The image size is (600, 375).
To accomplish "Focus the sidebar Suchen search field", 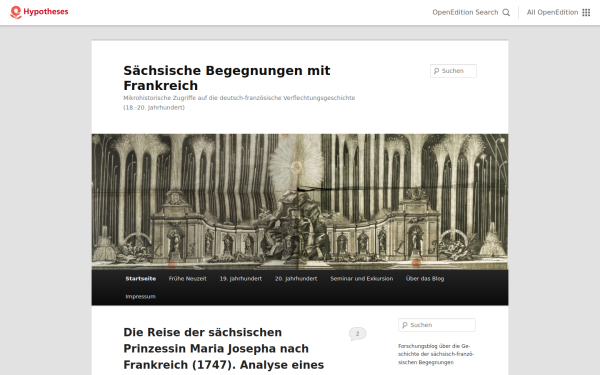I will pos(437,325).
